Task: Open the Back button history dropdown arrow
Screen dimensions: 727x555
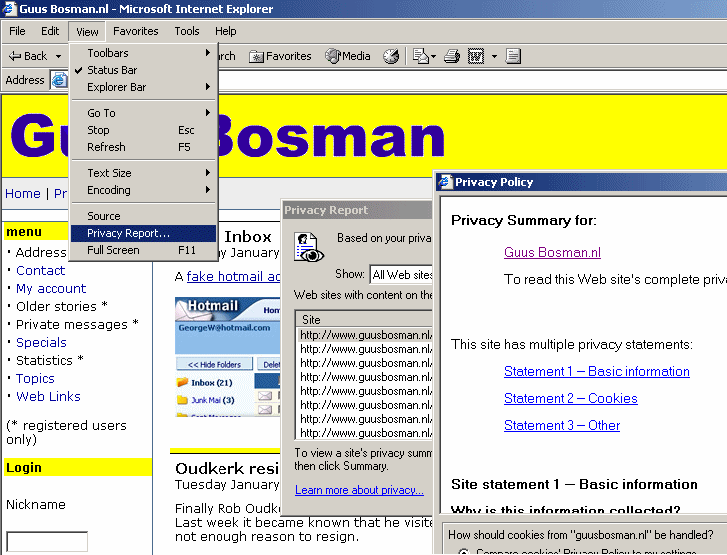Action: pyautogui.click(x=58, y=57)
